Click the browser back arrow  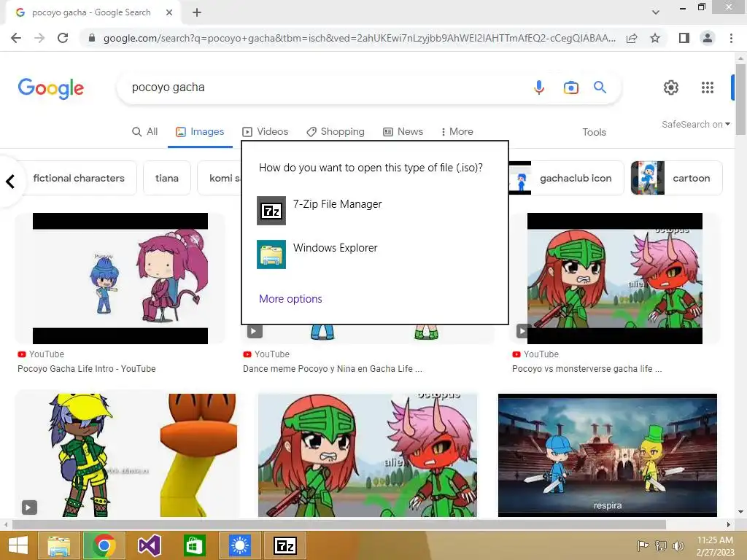coord(16,38)
